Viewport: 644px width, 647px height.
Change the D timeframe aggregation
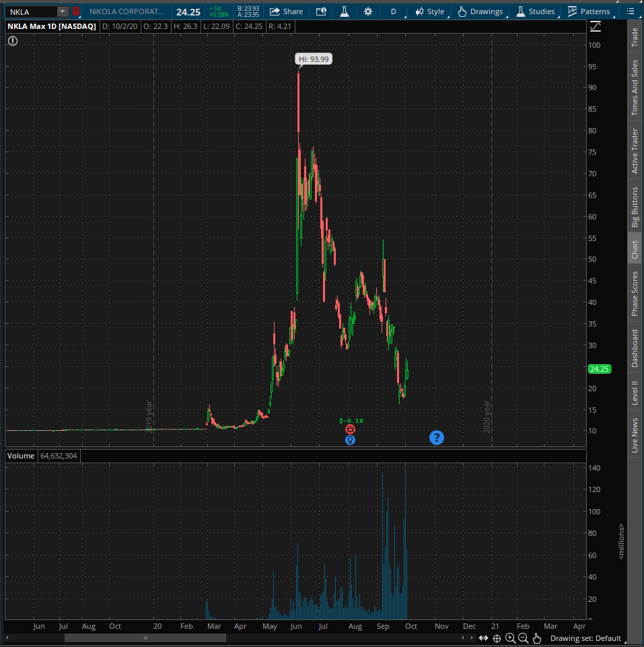tap(394, 11)
